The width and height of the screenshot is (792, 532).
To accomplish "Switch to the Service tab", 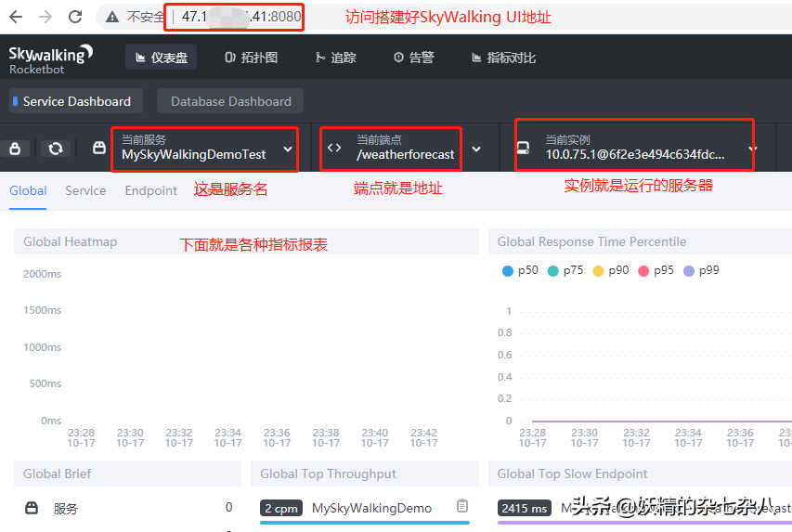I will (85, 190).
